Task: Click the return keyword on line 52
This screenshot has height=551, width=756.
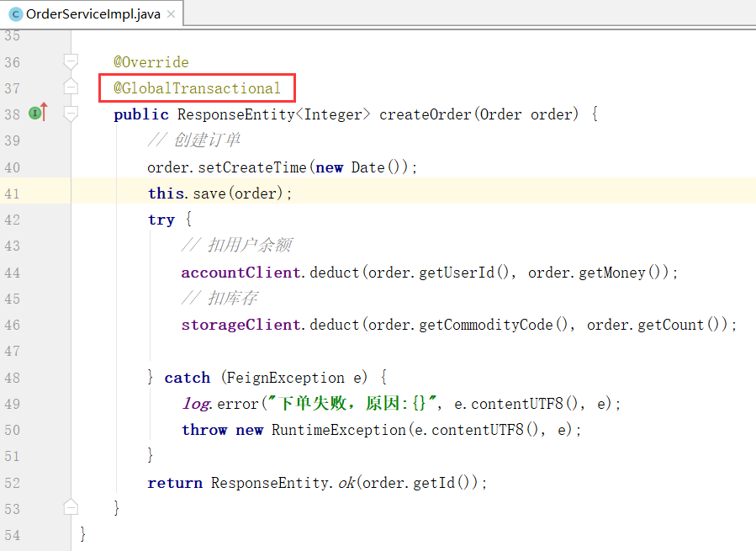Action: coord(175,483)
